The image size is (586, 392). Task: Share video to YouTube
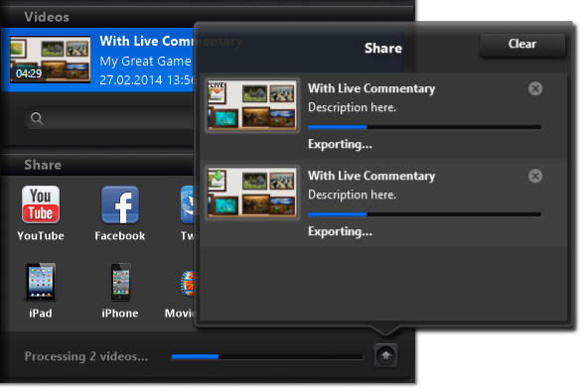tap(41, 204)
